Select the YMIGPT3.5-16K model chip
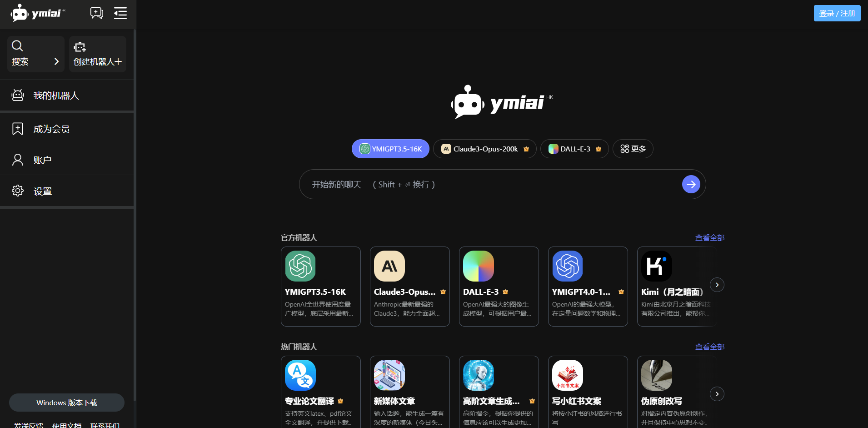Viewport: 868px width, 428px height. click(390, 149)
